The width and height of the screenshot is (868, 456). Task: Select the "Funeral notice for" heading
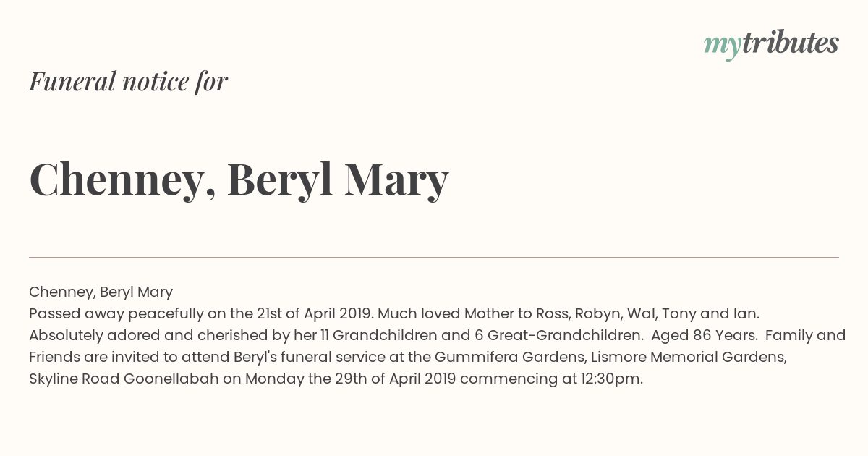click(x=128, y=81)
